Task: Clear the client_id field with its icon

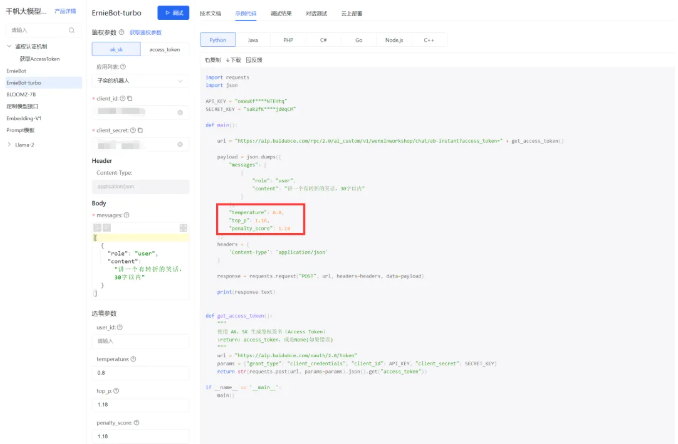Action: tap(180, 112)
